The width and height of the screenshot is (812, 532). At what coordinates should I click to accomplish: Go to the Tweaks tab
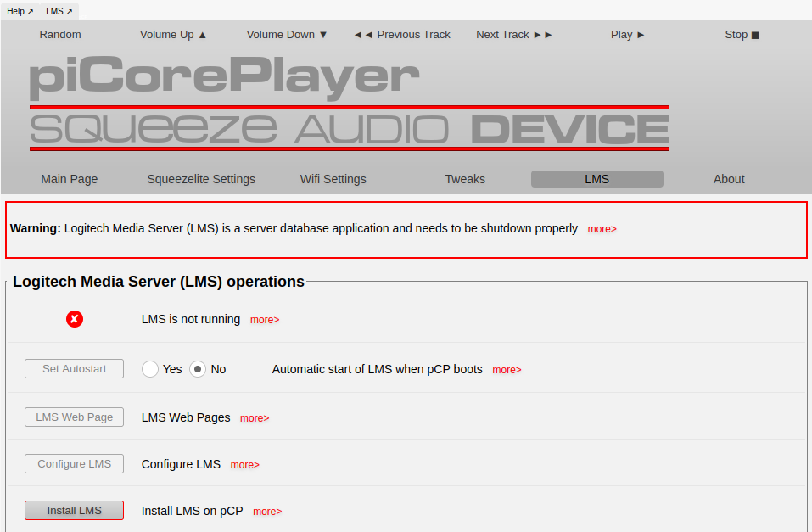coord(465,179)
